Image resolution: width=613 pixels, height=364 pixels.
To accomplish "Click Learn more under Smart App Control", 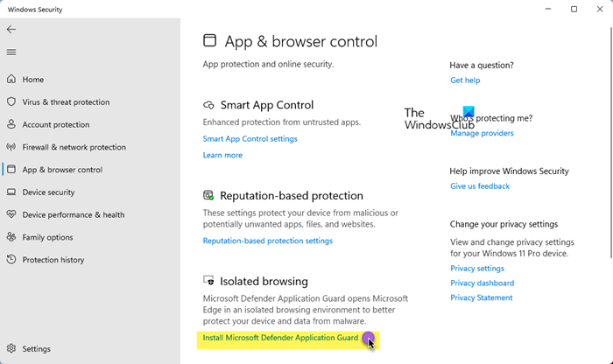I will click(x=222, y=155).
